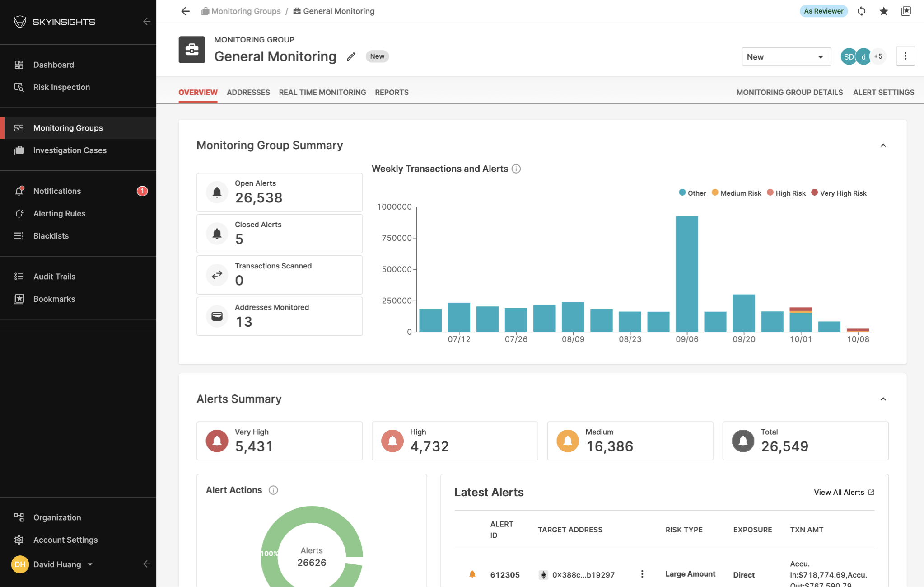Viewport: 924px width, 587px height.
Task: Click the Total alerts card
Action: (805, 441)
